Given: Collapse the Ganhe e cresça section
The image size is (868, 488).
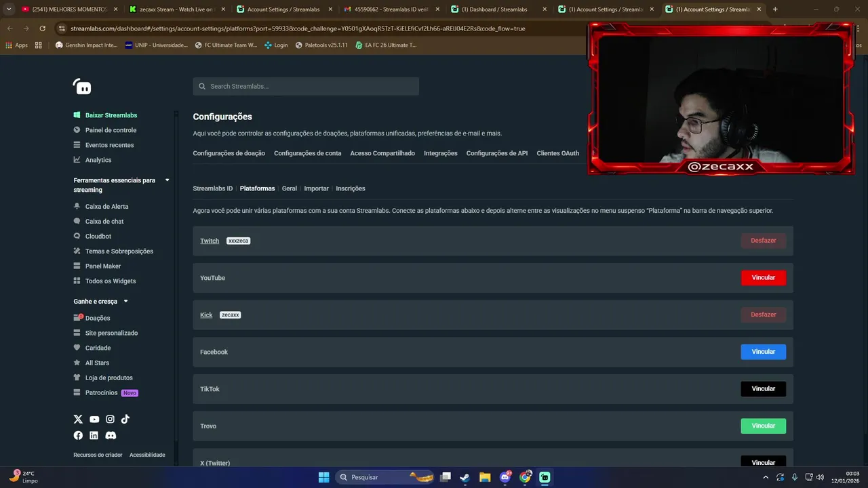Looking at the screenshot, I should point(125,302).
